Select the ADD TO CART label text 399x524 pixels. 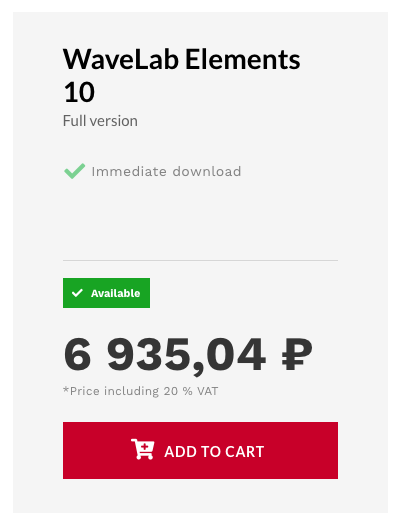coord(214,451)
